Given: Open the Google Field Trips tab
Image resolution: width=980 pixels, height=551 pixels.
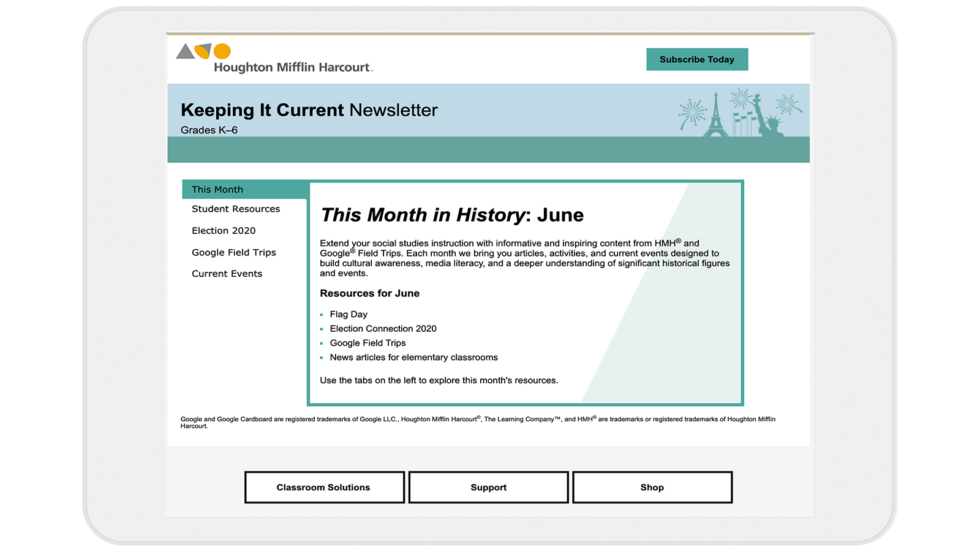Looking at the screenshot, I should click(233, 252).
